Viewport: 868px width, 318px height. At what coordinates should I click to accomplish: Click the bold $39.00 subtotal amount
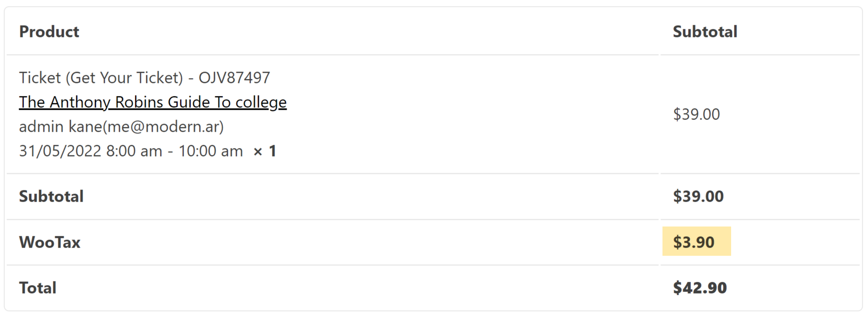(698, 196)
